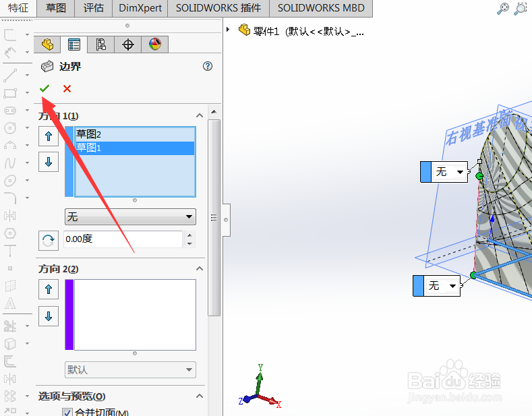This screenshot has height=416, width=532.
Task: Move curve down in Direction 2 list
Action: (49, 316)
